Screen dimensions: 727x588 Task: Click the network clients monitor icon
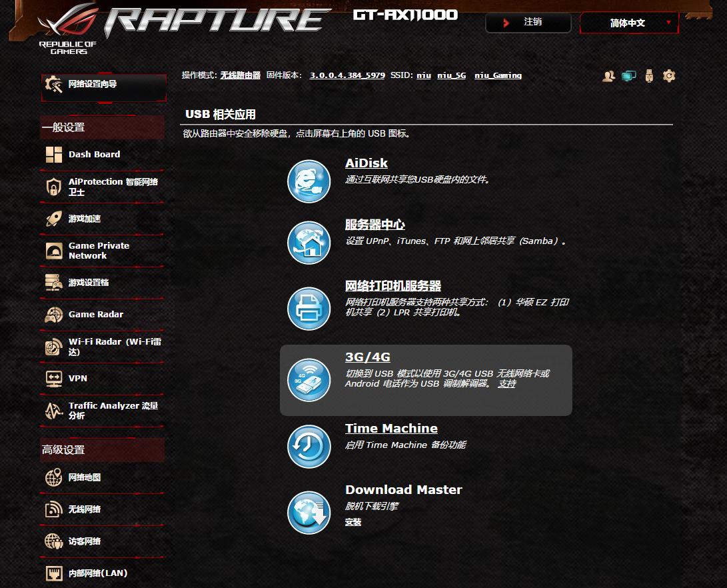pyautogui.click(x=628, y=75)
